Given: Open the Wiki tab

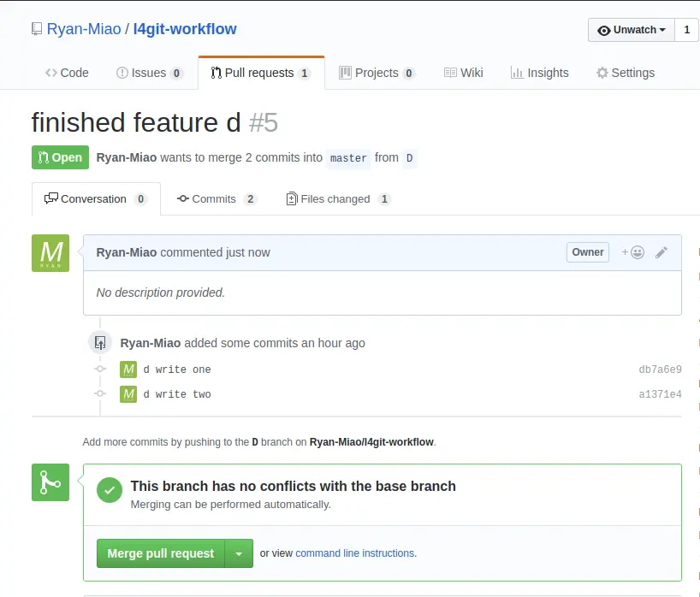Looking at the screenshot, I should coord(464,73).
